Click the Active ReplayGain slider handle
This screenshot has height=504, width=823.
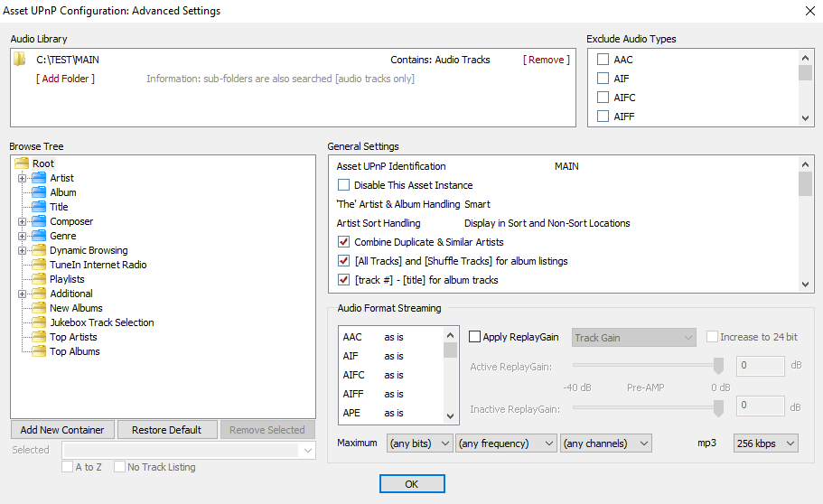coord(719,365)
